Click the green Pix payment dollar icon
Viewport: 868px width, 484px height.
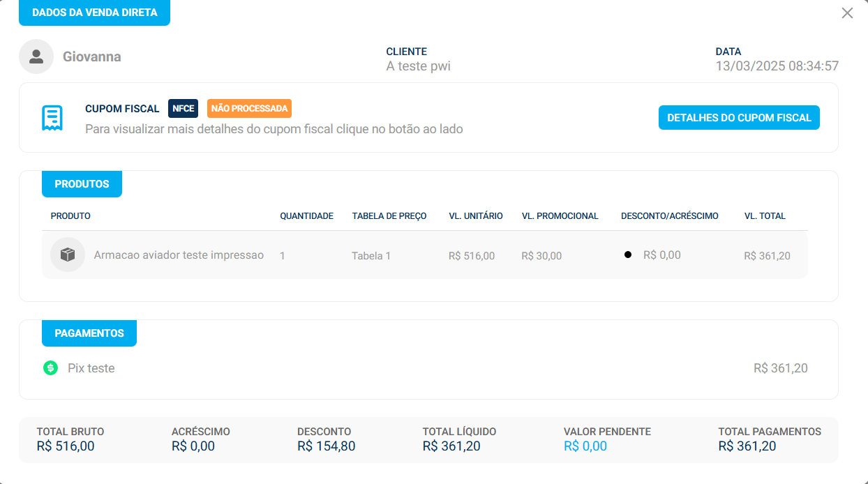pyautogui.click(x=50, y=368)
